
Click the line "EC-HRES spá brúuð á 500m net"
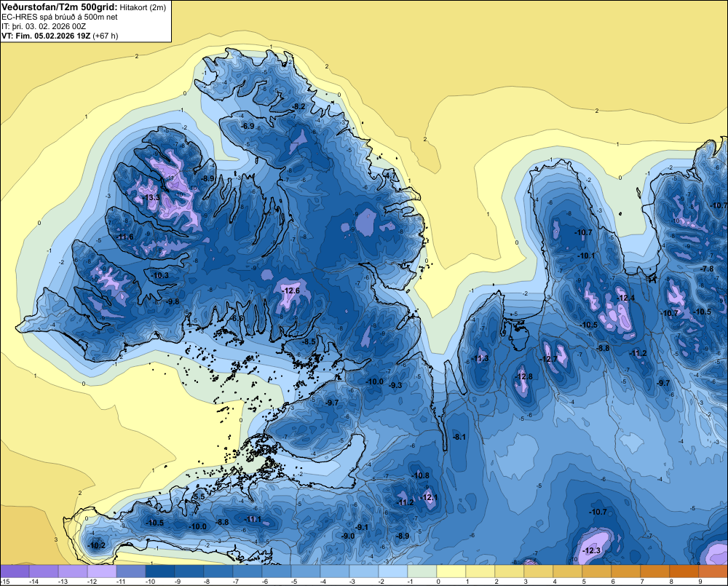(60, 17)
